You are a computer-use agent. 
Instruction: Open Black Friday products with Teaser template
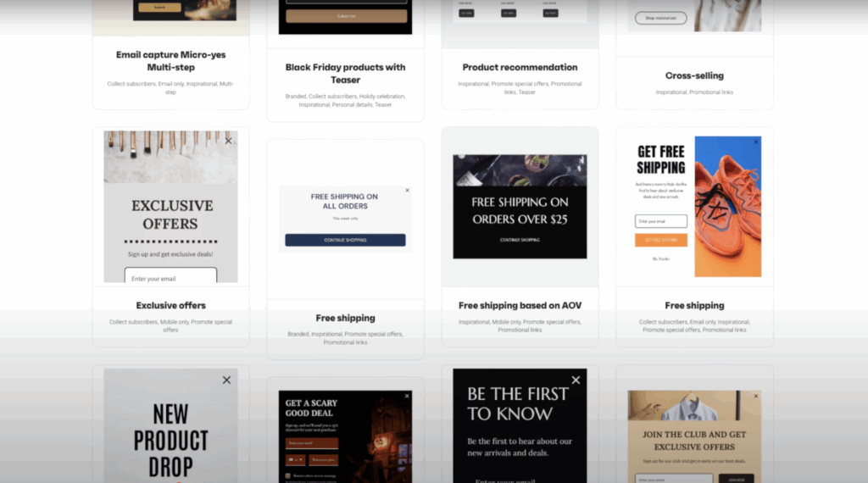[345, 74]
